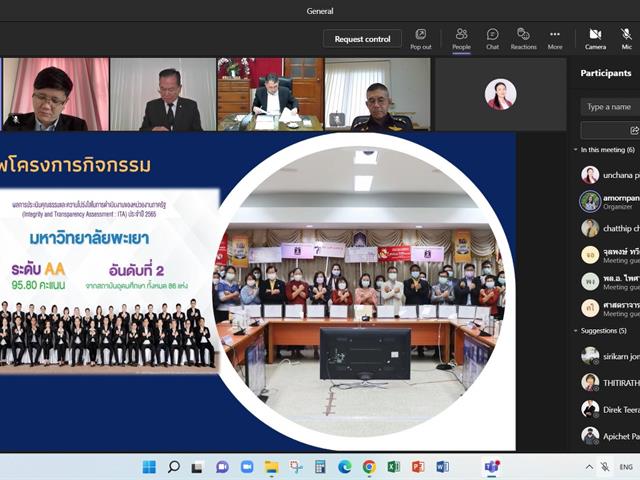This screenshot has height=480, width=640.
Task: Open the Reactions menu
Action: pos(523,39)
